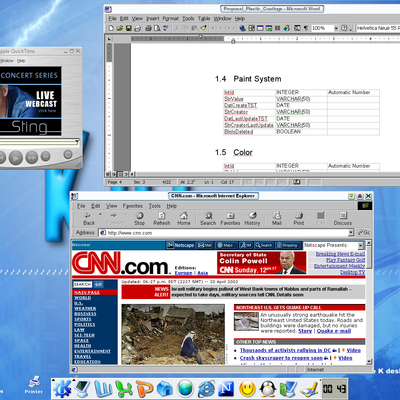Click the Quake e-mail link
Screen dimensions: 400x400
coord(334,331)
